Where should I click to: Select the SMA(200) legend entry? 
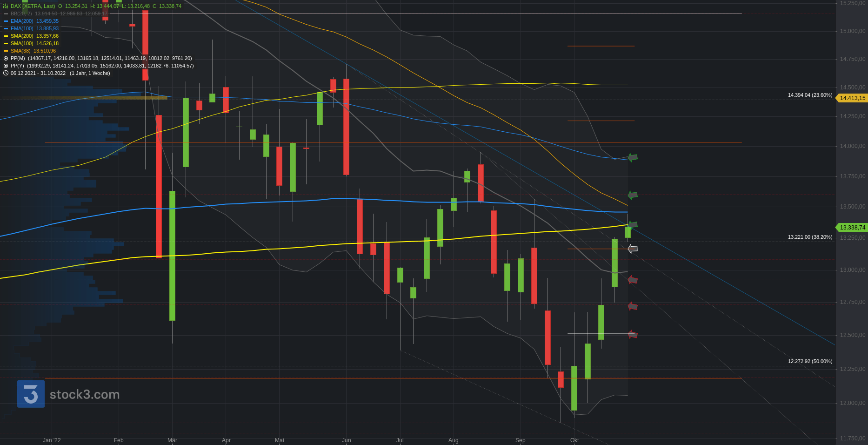(22, 36)
